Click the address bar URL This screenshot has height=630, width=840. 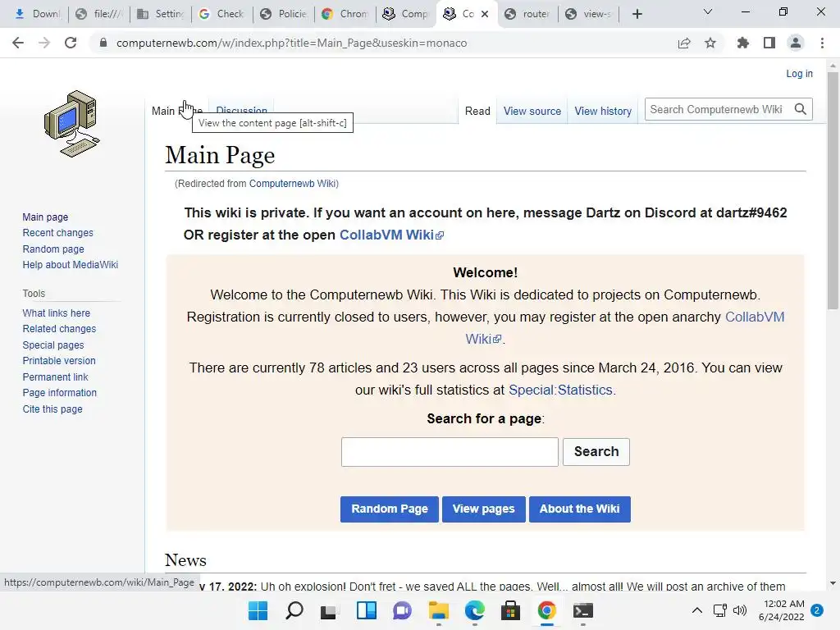coord(291,43)
